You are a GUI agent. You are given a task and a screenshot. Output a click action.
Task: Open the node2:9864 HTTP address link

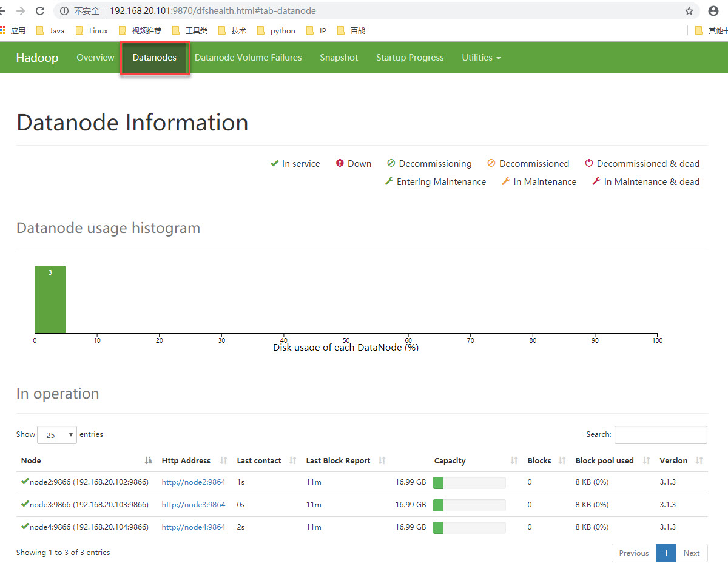[x=194, y=482]
